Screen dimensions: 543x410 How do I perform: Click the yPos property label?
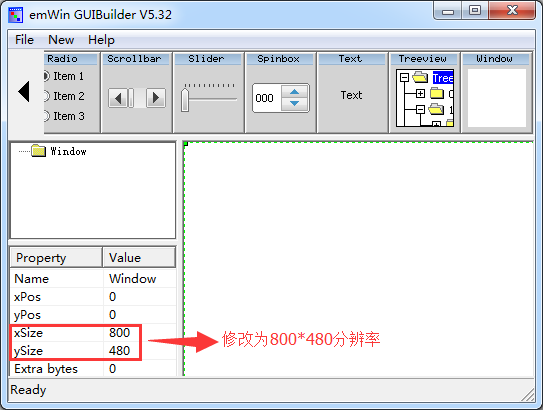[x=27, y=315]
